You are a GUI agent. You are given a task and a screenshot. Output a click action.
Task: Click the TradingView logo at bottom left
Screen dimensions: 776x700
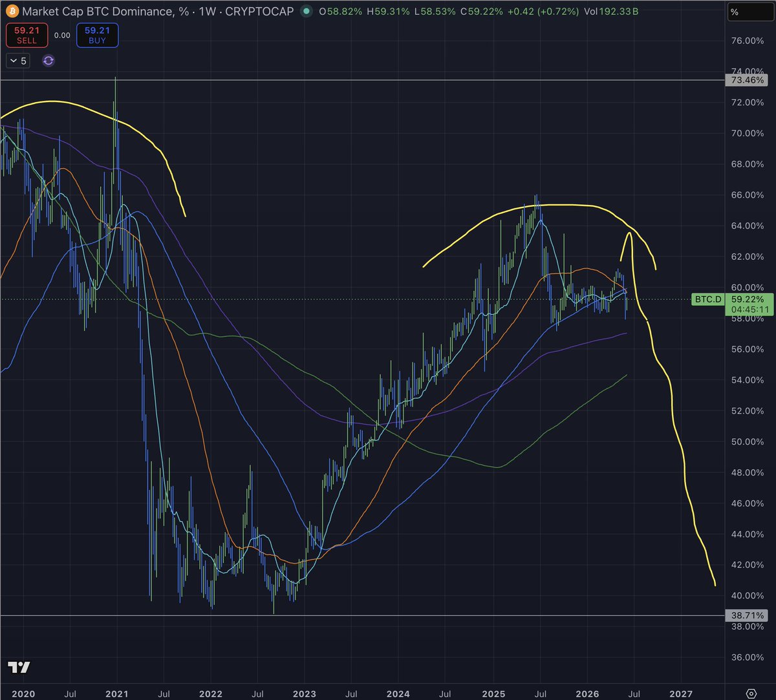tap(19, 668)
